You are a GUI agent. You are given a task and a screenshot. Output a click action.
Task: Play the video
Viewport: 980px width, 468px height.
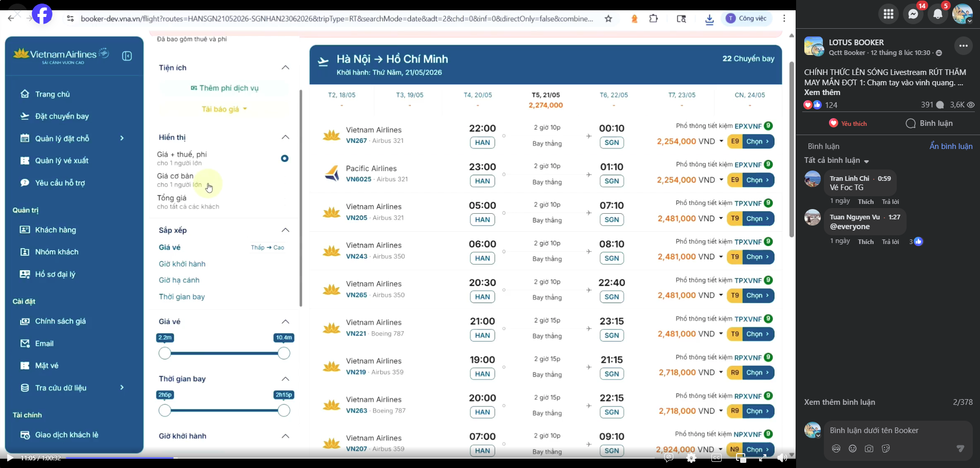tap(9, 458)
